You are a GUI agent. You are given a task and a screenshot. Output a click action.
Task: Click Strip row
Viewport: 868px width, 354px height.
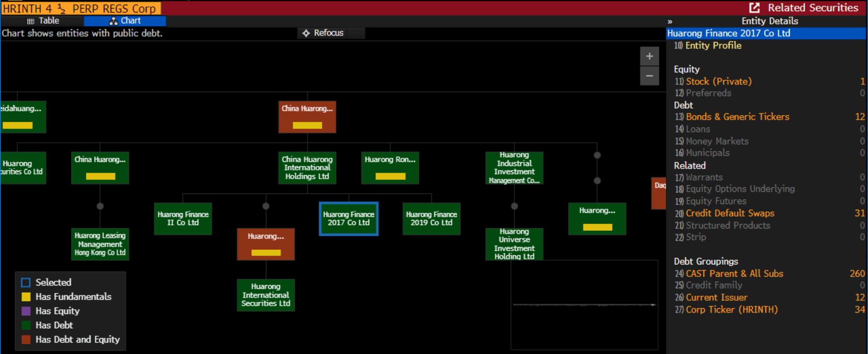click(769, 237)
